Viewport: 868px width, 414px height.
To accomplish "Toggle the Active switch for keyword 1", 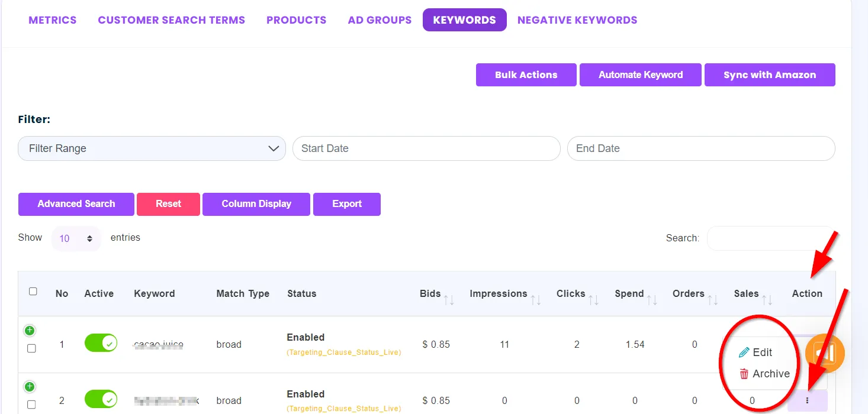I will pyautogui.click(x=101, y=343).
